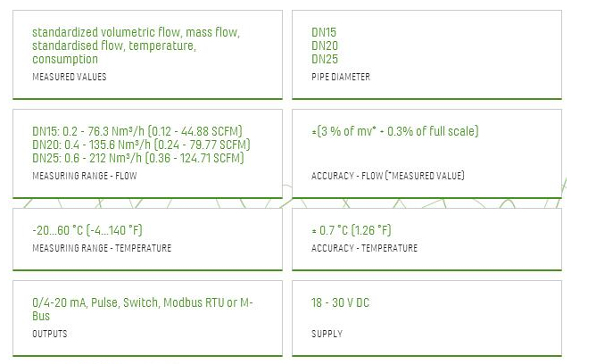Image resolution: width=596 pixels, height=364 pixels.
Task: Click the SUPPLY label
Action: click(326, 334)
